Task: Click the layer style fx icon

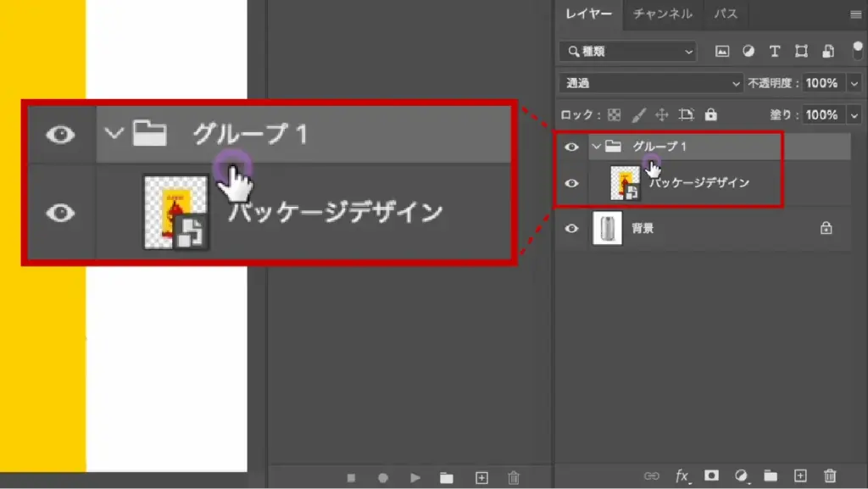Action: [682, 476]
